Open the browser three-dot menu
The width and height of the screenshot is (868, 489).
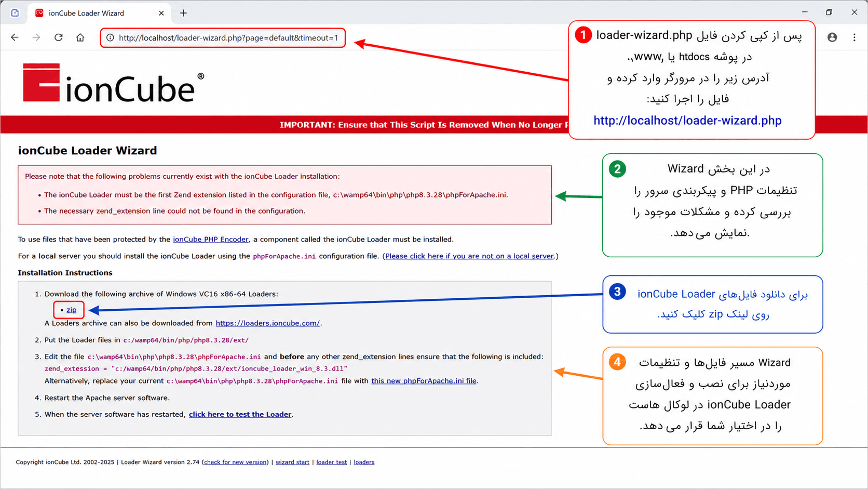click(855, 37)
